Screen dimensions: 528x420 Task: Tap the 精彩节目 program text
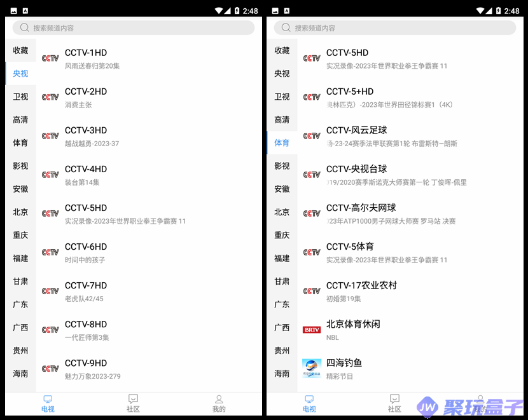point(340,376)
